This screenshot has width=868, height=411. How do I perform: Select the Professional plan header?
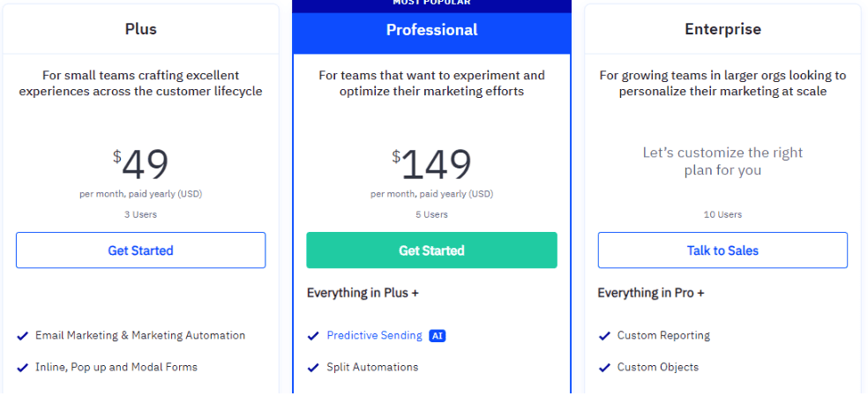(x=431, y=29)
